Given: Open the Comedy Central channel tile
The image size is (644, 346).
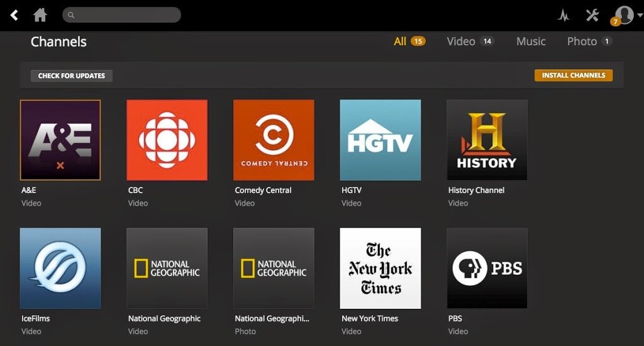Looking at the screenshot, I should (274, 140).
